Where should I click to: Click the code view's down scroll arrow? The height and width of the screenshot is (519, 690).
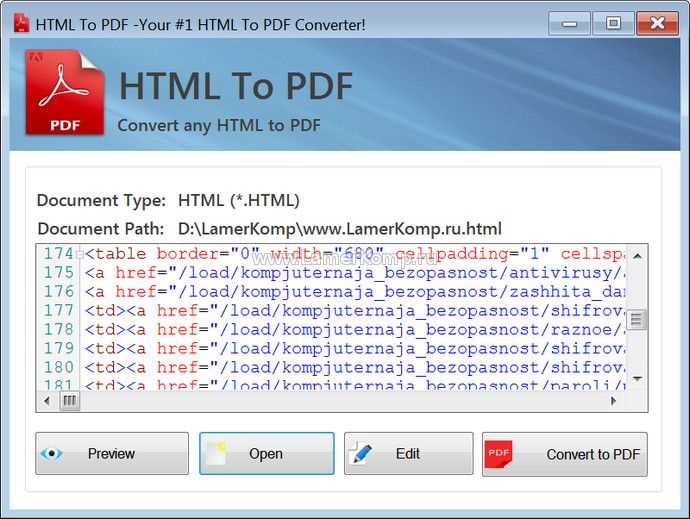coord(637,378)
